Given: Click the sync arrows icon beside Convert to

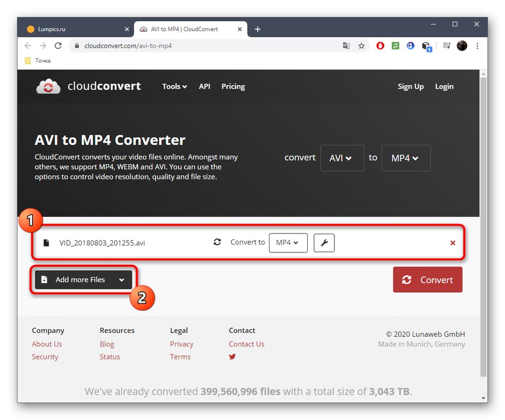Looking at the screenshot, I should click(x=217, y=242).
